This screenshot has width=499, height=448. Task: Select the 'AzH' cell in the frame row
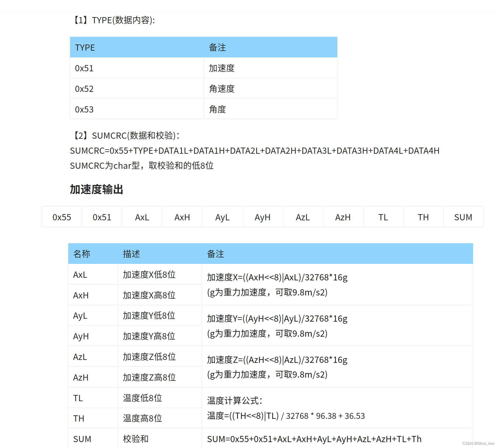click(x=343, y=217)
